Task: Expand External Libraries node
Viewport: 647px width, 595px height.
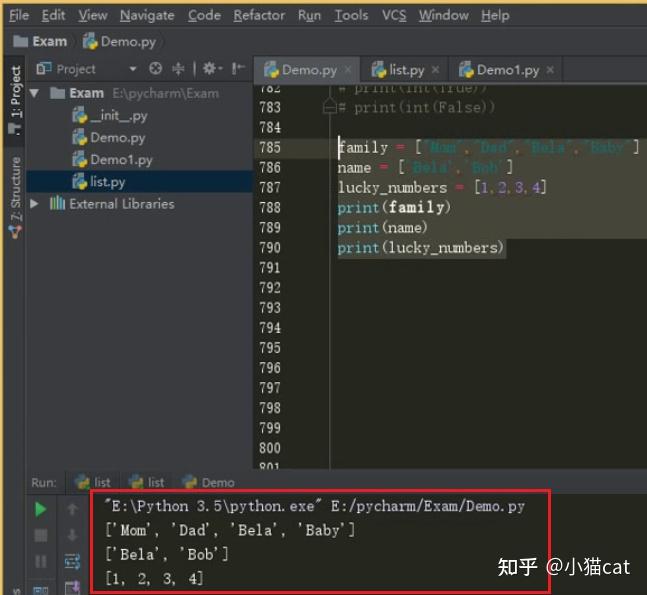Action: tap(35, 203)
